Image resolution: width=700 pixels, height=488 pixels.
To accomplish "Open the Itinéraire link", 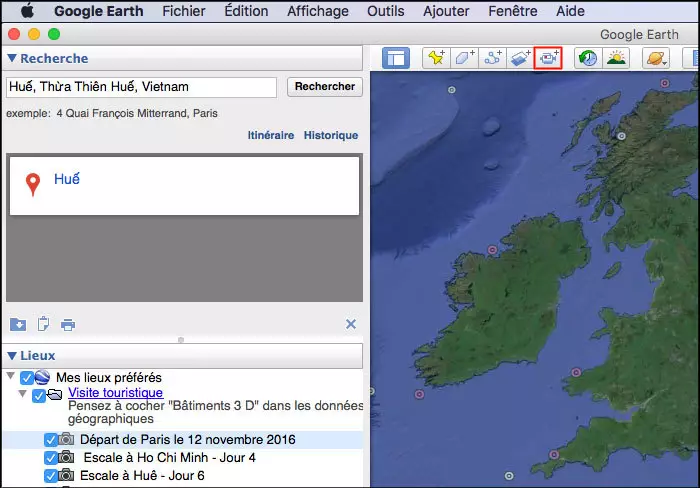I will [271, 135].
